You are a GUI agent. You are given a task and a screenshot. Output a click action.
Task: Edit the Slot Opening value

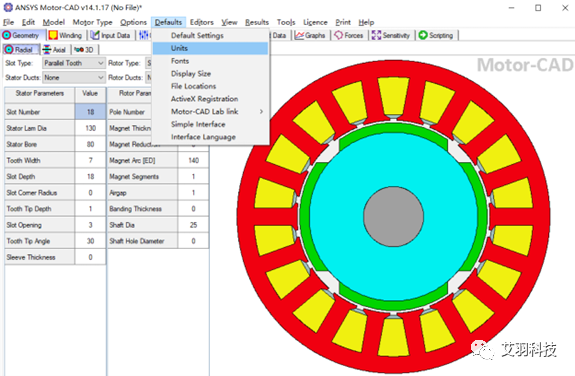tap(90, 225)
